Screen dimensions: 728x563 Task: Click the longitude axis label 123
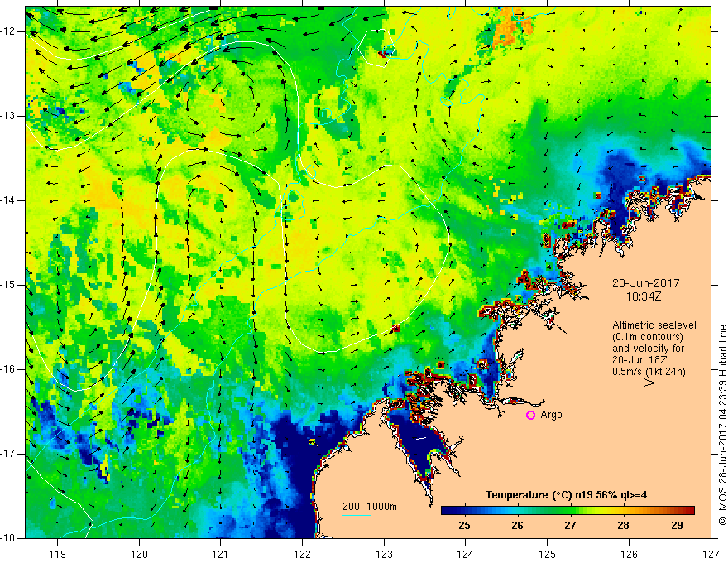click(x=384, y=554)
